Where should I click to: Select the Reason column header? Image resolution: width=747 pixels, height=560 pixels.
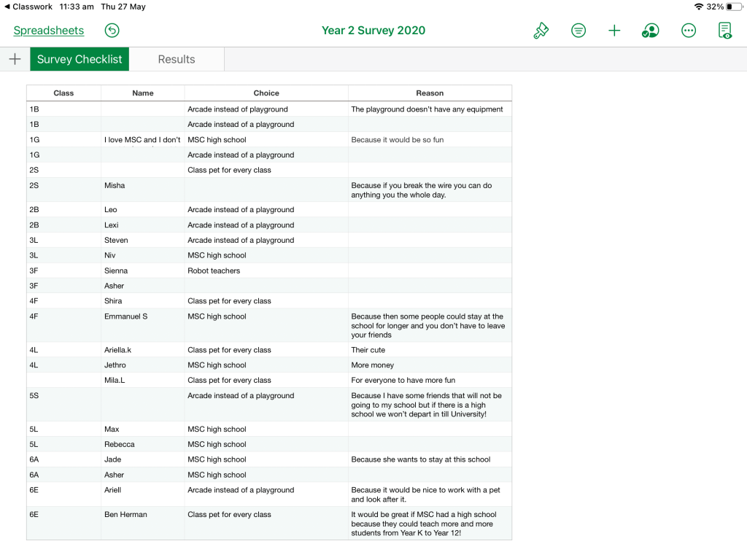click(430, 93)
